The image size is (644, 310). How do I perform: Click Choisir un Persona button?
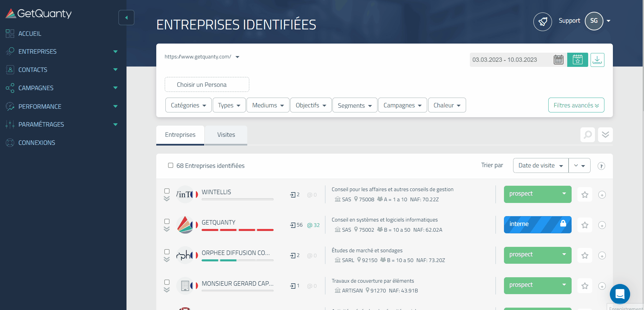(207, 84)
